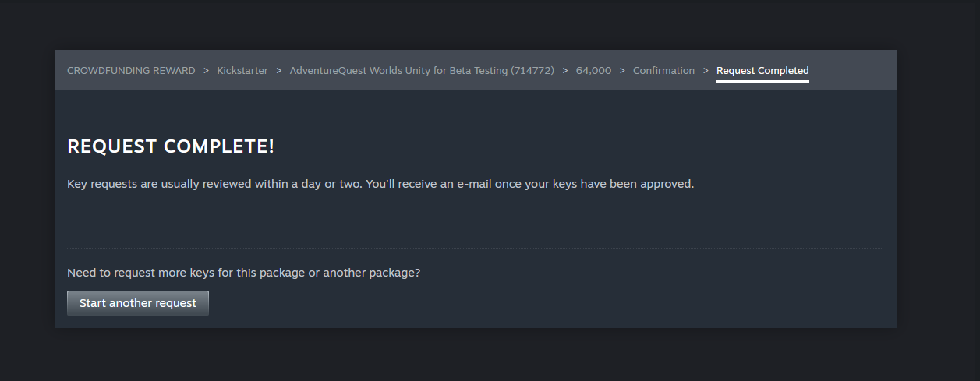Open the Kickstarter breadcrumb step
The height and width of the screenshot is (381, 980).
coord(242,71)
